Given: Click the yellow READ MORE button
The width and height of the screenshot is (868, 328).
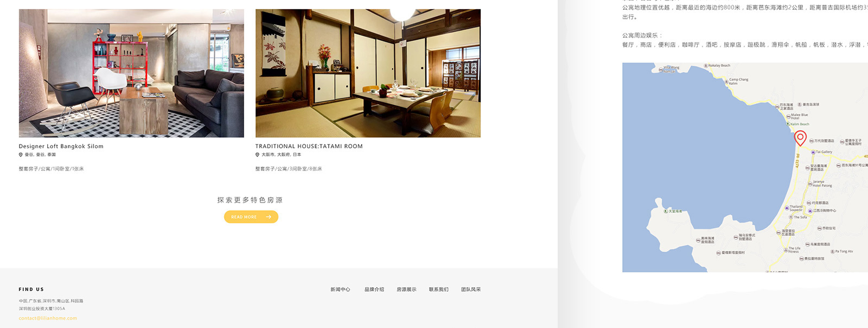Looking at the screenshot, I should tap(251, 217).
